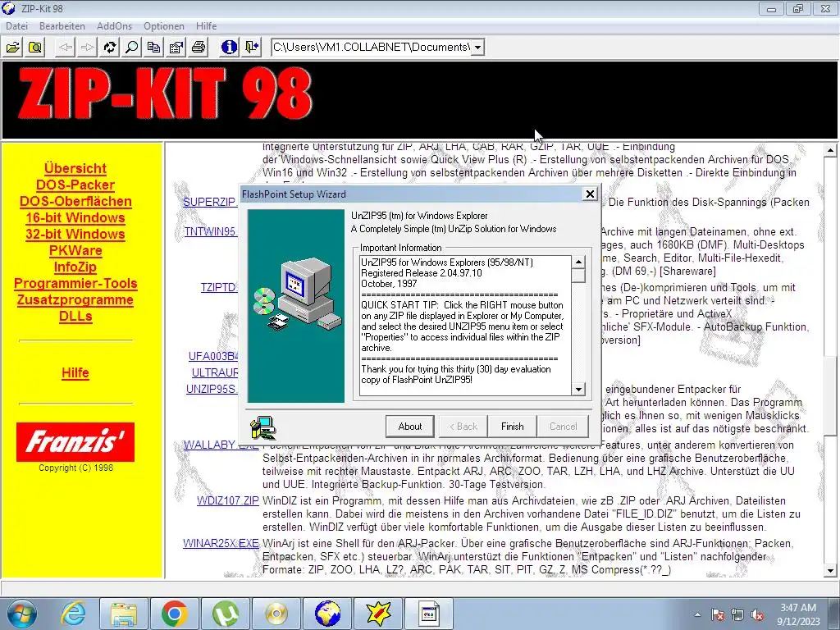Viewport: 840px width, 630px height.
Task: Click the open folder toolbar icon
Action: (13, 47)
